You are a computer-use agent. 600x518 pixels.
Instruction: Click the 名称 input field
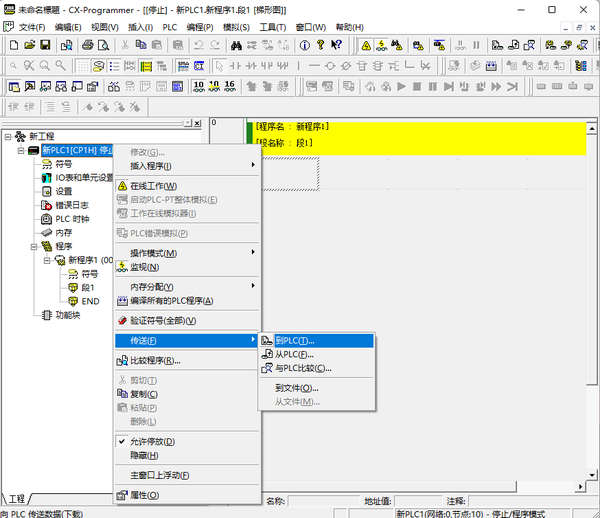point(324,501)
